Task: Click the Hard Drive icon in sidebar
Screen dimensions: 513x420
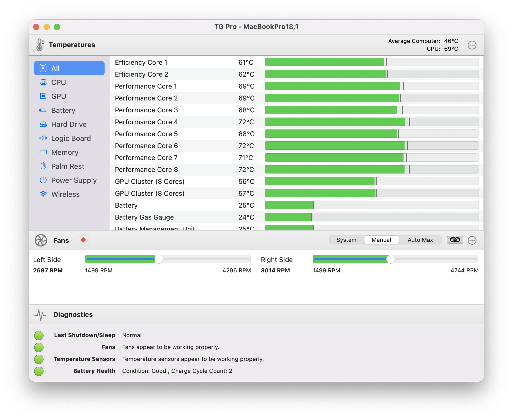Action: point(43,124)
